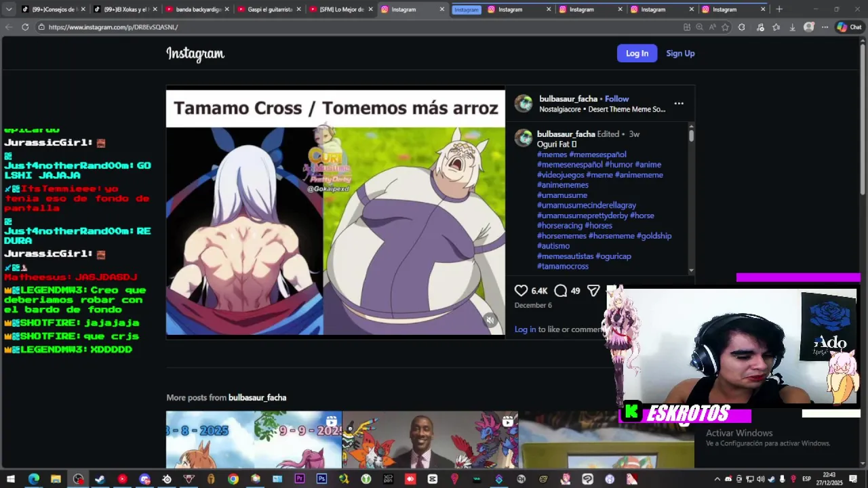
Task: Open the notification center icon
Action: [853, 479]
